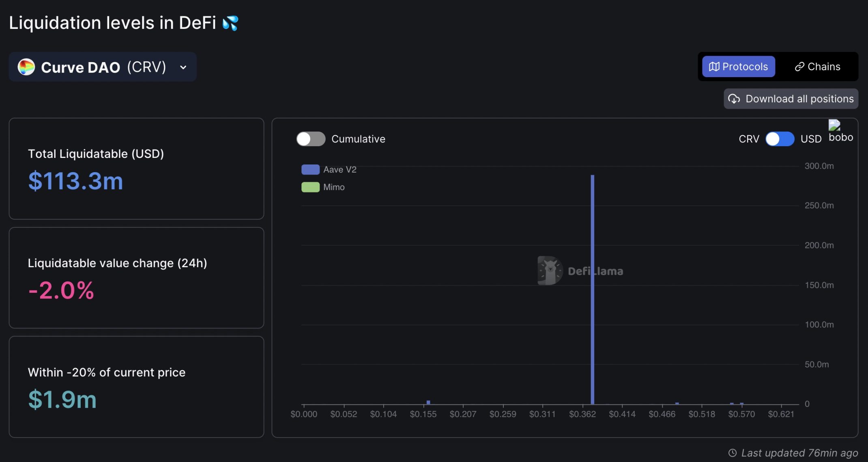Click the broken bobo image icon

coord(834,125)
